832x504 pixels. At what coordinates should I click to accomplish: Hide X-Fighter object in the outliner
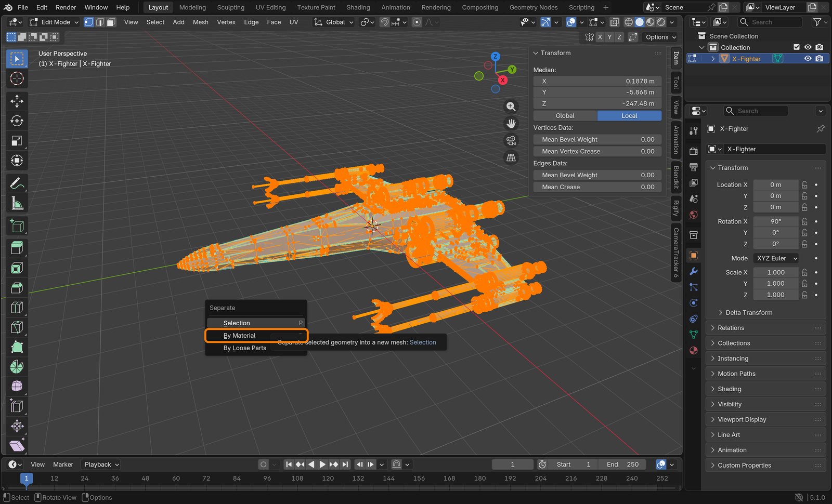tap(808, 59)
